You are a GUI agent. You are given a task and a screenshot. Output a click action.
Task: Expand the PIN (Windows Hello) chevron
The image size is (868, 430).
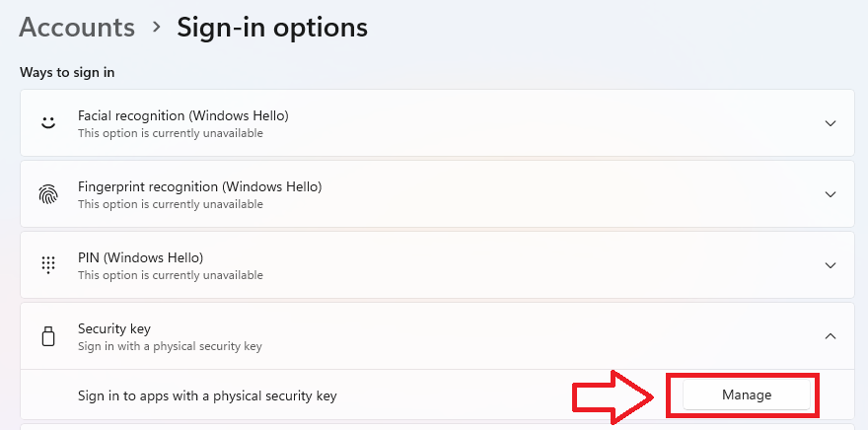click(x=831, y=265)
